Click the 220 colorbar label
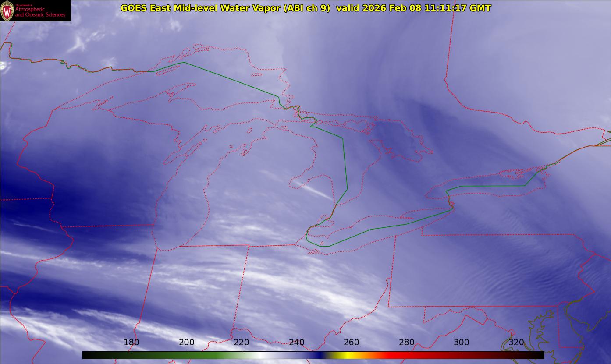Viewport: 611px width, 364px height. coord(242,342)
